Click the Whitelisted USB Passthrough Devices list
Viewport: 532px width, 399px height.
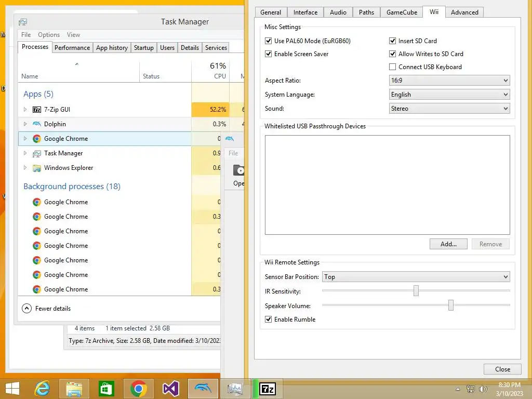pyautogui.click(x=388, y=185)
